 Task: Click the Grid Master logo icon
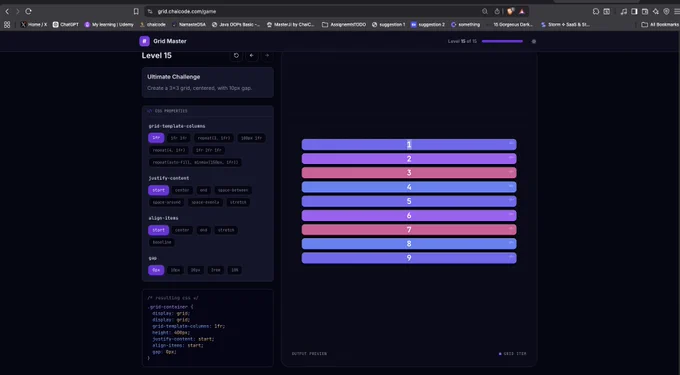(144, 41)
